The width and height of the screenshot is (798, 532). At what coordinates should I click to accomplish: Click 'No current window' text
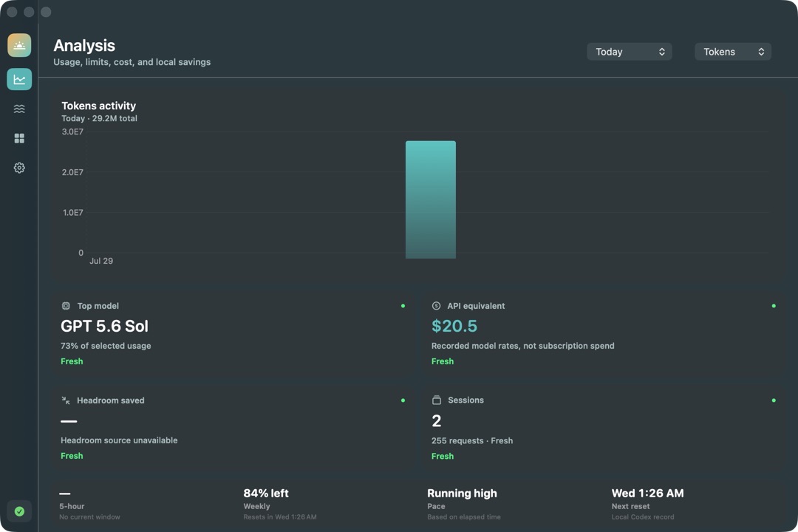(x=89, y=517)
